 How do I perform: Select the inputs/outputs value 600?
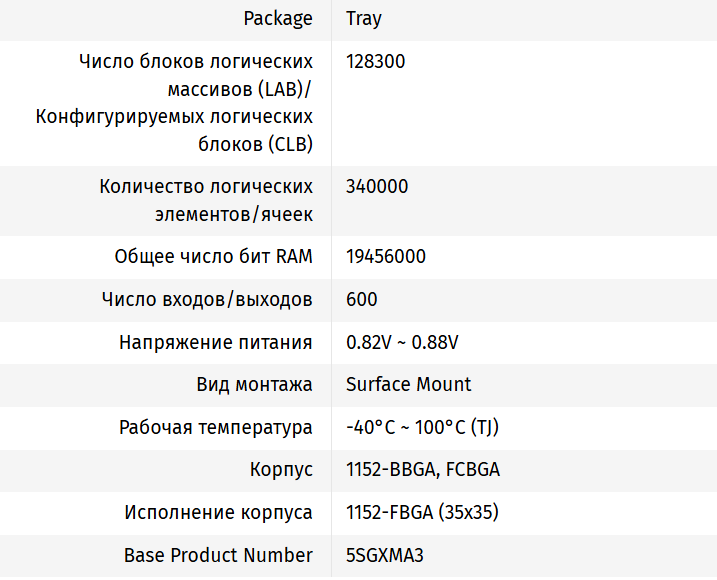click(x=362, y=300)
